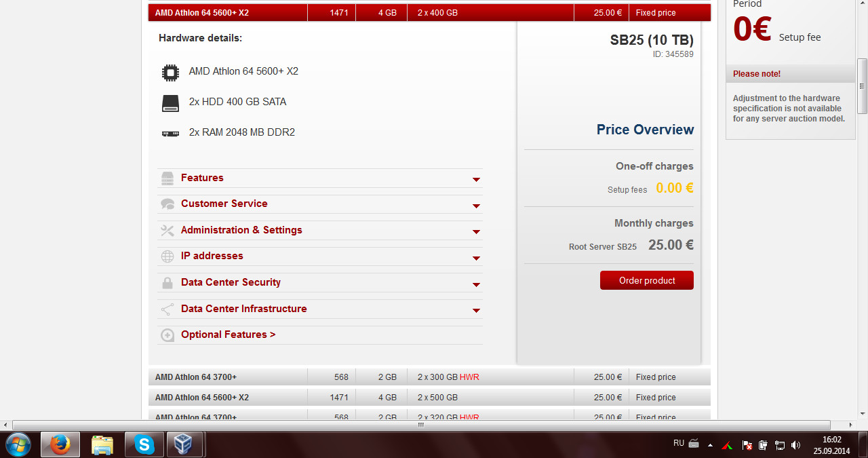Click the Customer Service speech bubble icon
The height and width of the screenshot is (458, 868).
coord(167,204)
